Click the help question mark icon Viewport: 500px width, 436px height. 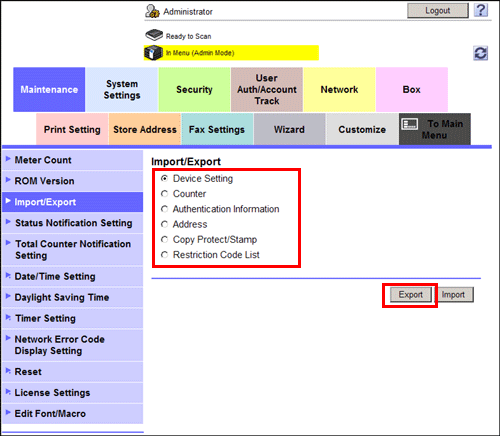[481, 10]
